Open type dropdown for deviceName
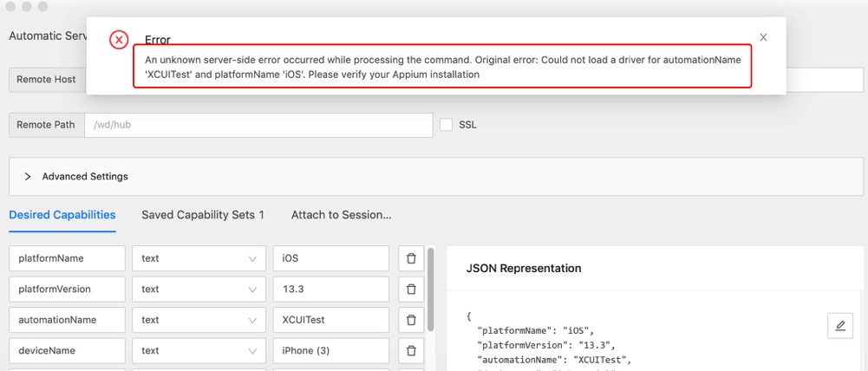The image size is (868, 371). [199, 350]
